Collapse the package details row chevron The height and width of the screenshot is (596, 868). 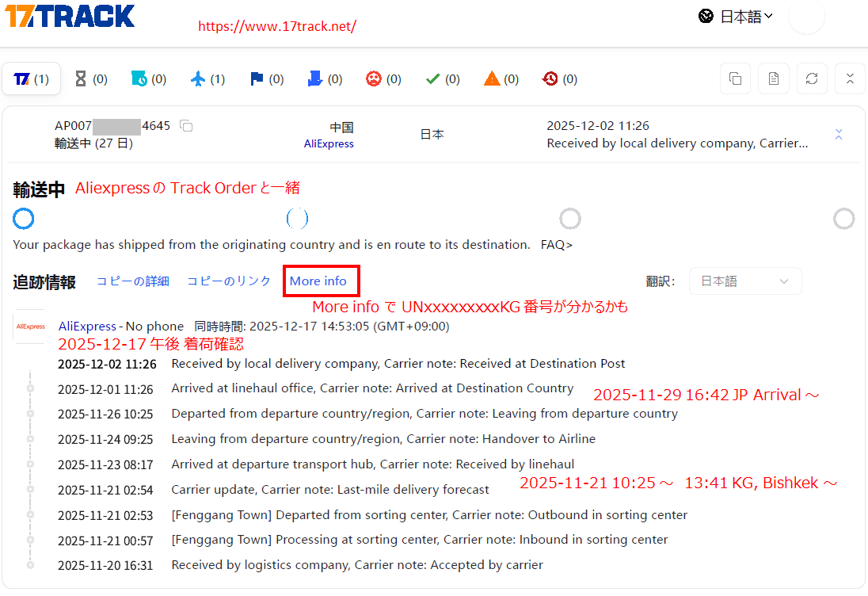tap(839, 135)
